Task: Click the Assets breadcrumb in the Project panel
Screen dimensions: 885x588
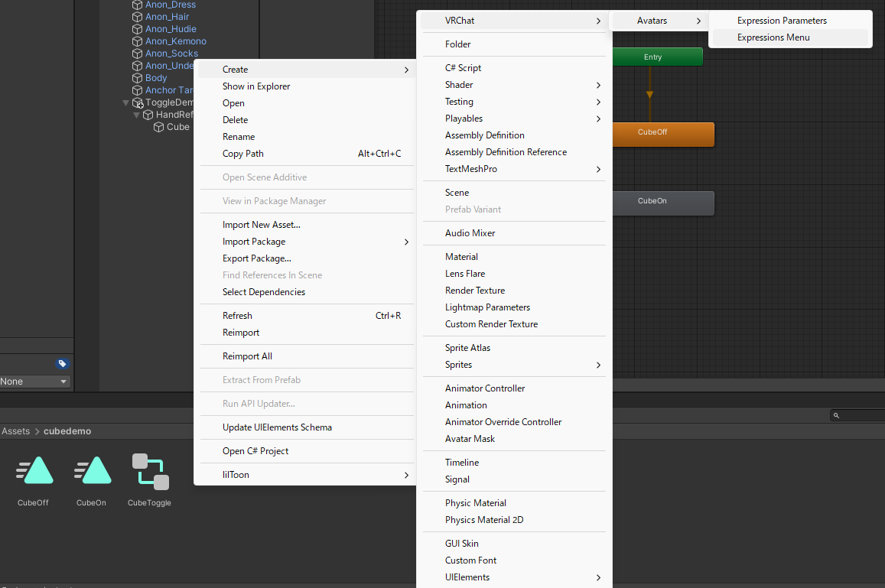Action: 16,431
